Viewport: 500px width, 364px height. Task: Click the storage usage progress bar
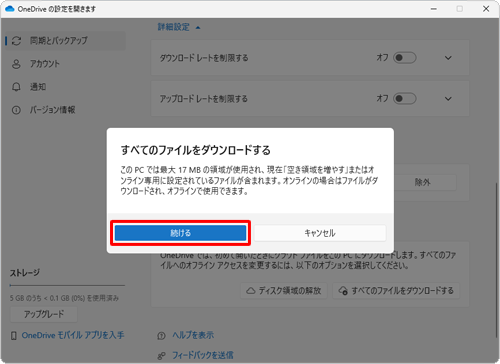pos(67,285)
